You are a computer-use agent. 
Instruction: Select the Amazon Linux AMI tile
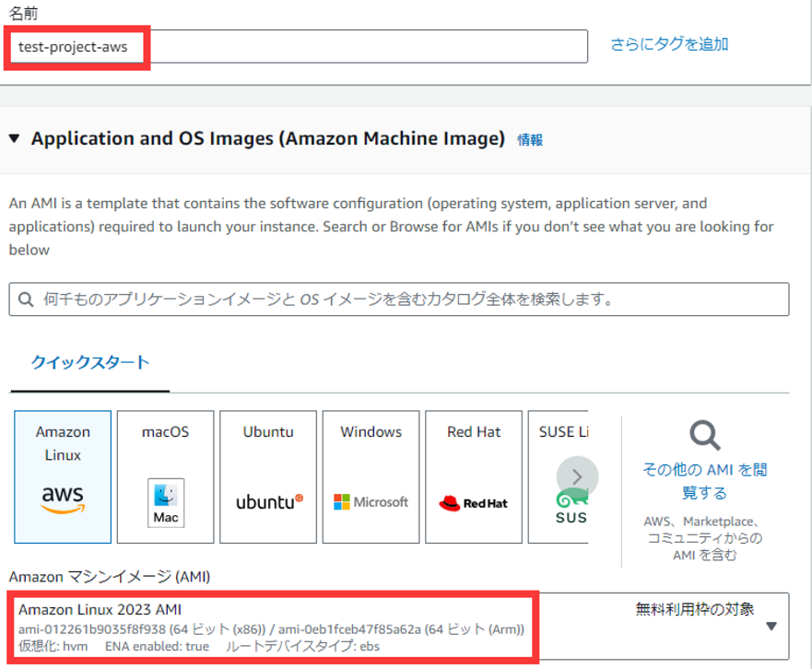[63, 477]
